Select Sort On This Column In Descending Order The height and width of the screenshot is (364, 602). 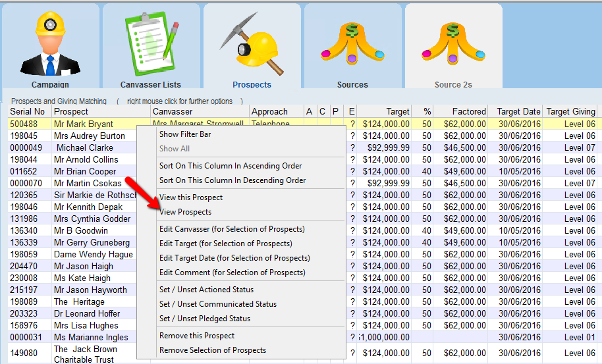233,180
